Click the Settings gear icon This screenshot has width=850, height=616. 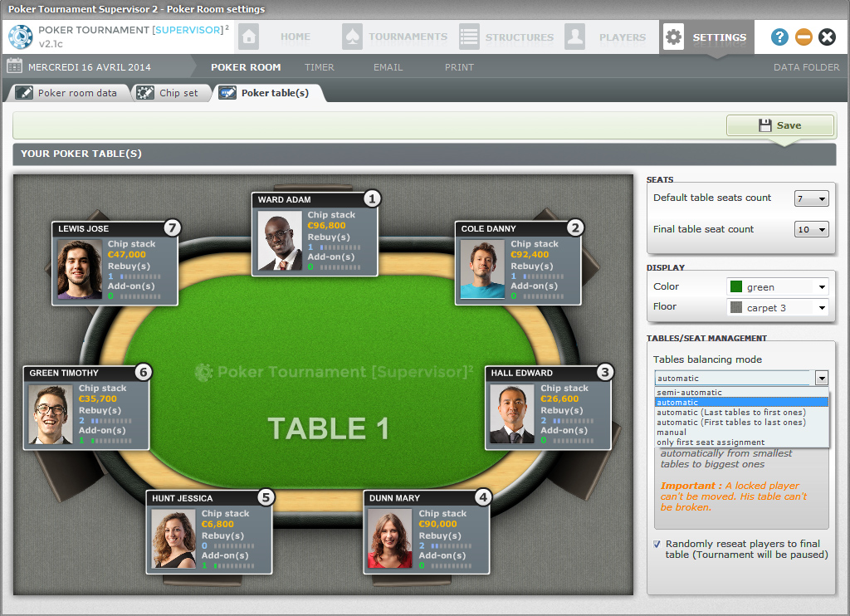[x=673, y=37]
